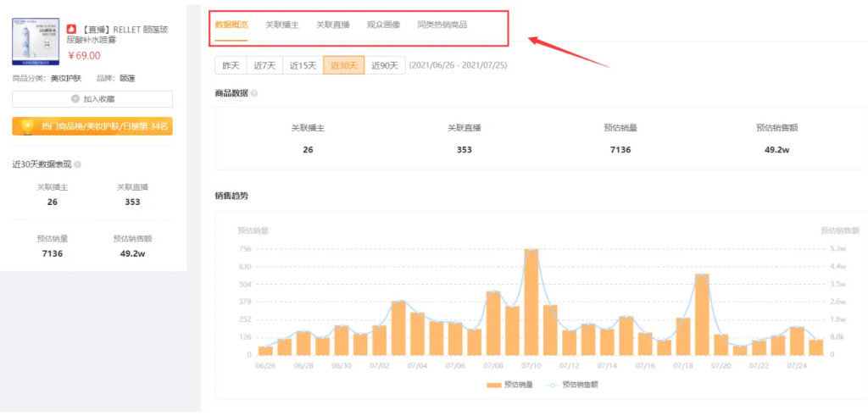Click the trophy icon on ranking banner
This screenshot has width=868, height=416.
tap(27, 126)
